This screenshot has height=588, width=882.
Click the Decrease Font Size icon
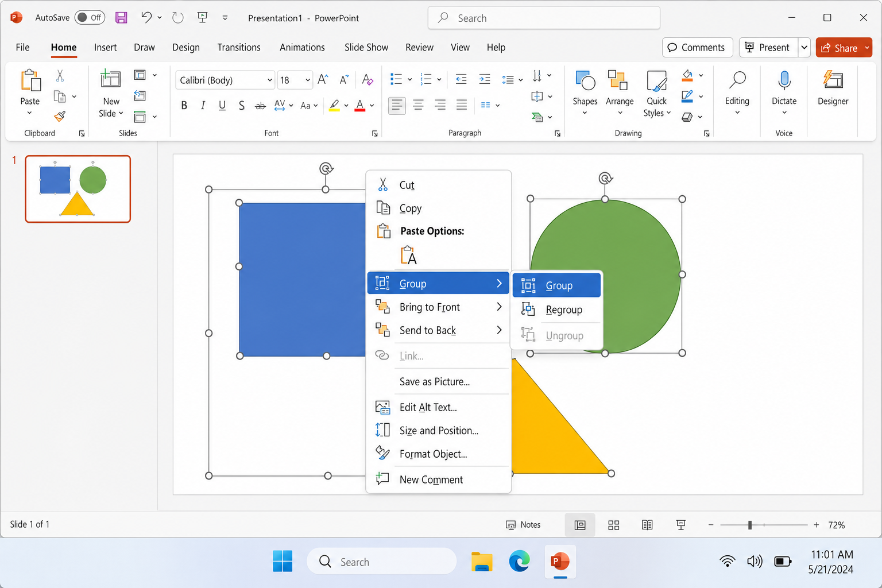coord(344,80)
